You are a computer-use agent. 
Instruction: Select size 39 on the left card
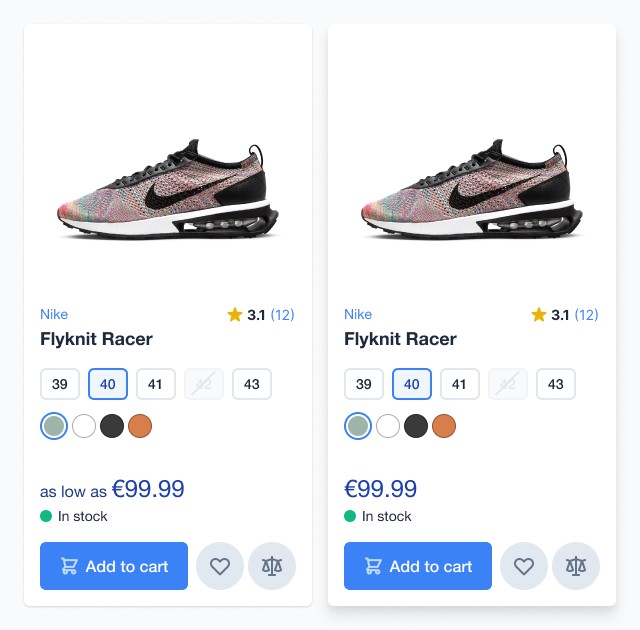click(60, 384)
